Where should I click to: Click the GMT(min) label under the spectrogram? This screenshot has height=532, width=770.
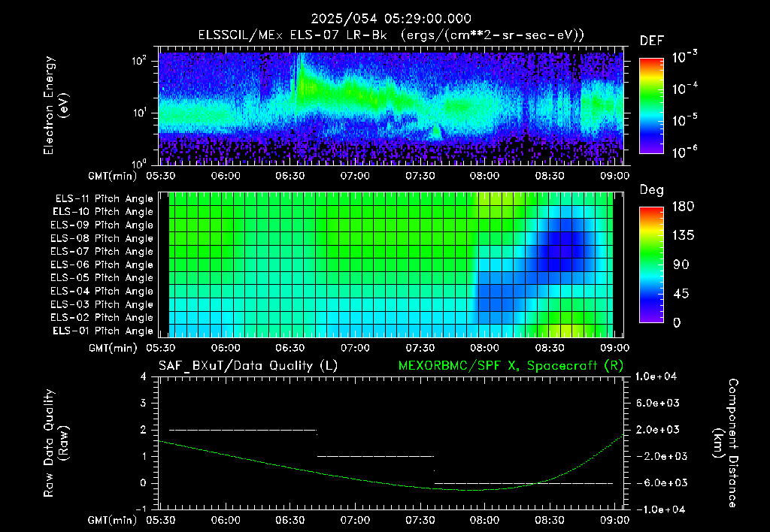[x=113, y=176]
